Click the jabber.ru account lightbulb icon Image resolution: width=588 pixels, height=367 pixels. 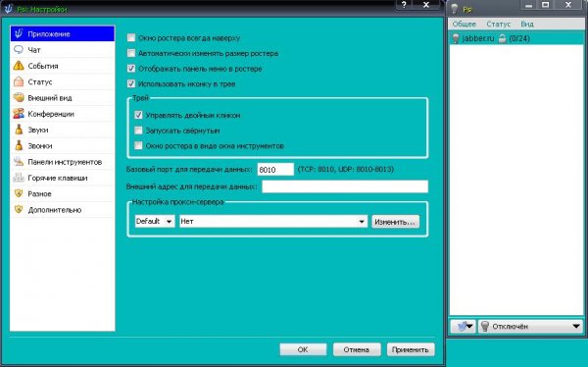pyautogui.click(x=456, y=38)
